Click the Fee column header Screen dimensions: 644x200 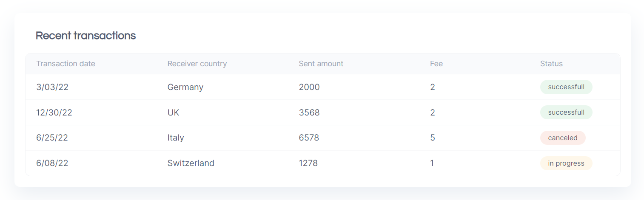(436, 64)
